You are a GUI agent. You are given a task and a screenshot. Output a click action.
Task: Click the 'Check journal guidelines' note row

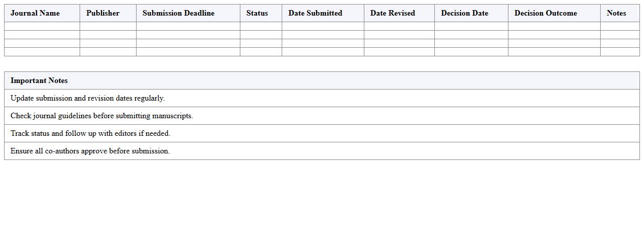click(x=102, y=116)
